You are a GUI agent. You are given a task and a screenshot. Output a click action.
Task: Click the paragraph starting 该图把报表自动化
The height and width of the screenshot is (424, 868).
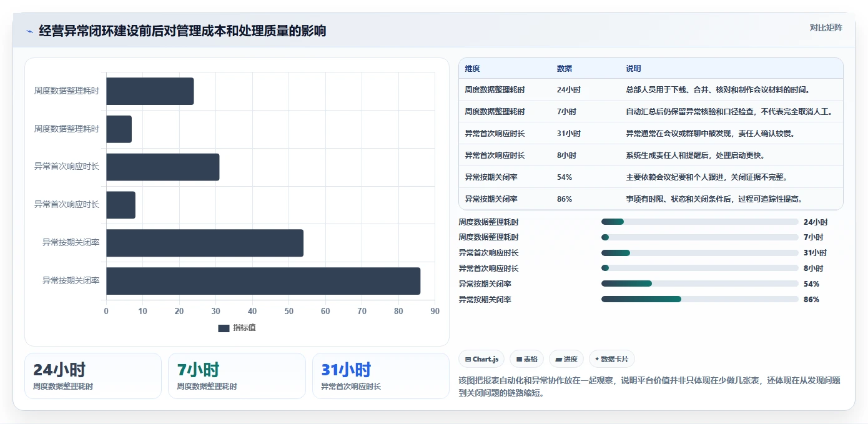[x=649, y=387]
